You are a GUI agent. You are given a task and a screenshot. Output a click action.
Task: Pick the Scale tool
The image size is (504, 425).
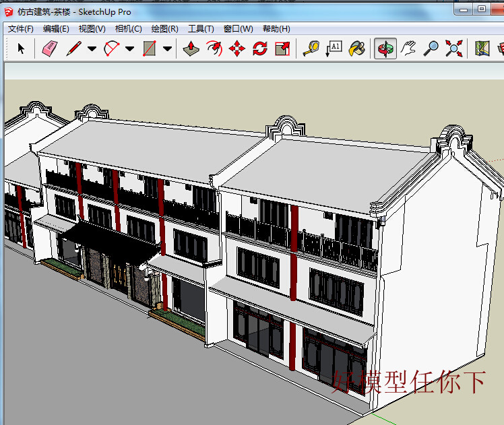[x=282, y=48]
